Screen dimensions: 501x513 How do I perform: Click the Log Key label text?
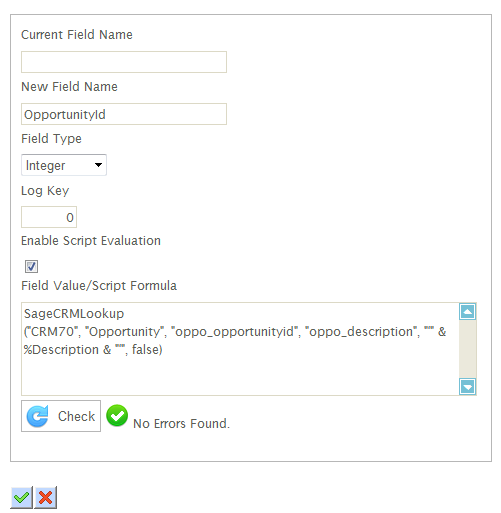pos(45,191)
